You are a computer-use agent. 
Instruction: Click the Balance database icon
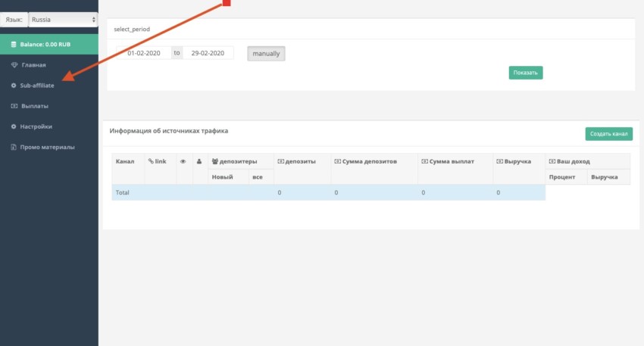[x=14, y=45]
